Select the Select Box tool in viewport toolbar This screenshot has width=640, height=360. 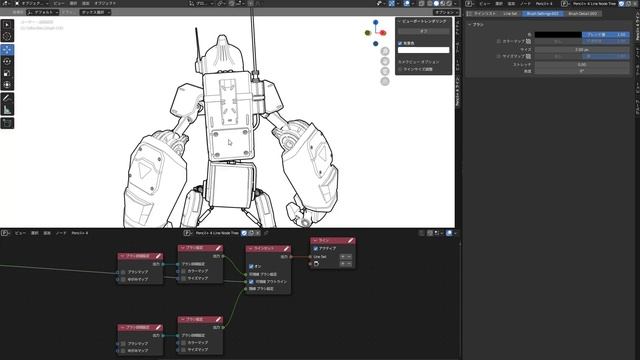pos(7,25)
